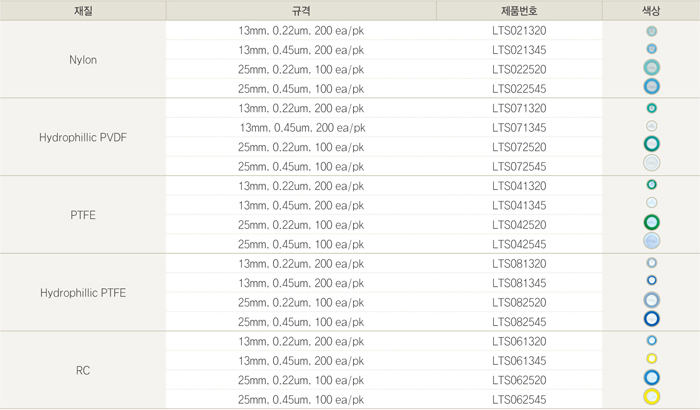Select the RC material cell
The width and height of the screenshot is (700, 410).
pyautogui.click(x=83, y=370)
